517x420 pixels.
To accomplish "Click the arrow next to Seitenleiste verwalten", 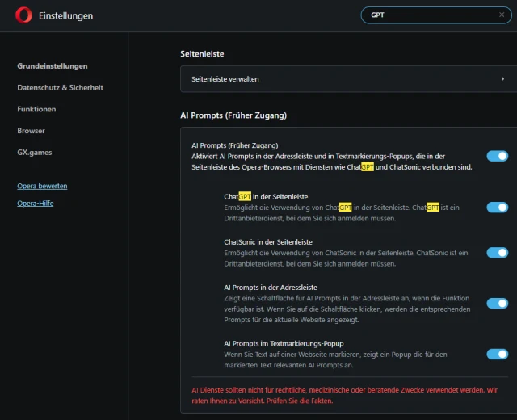I will [502, 79].
